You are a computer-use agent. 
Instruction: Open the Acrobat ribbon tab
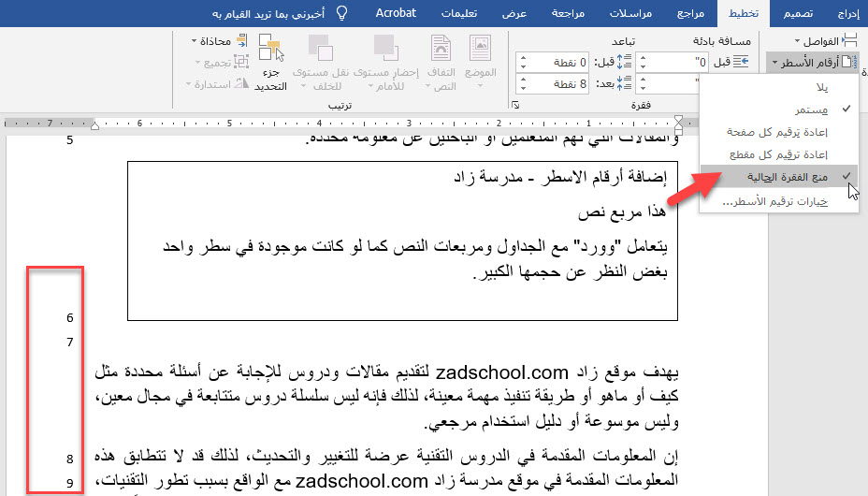396,13
